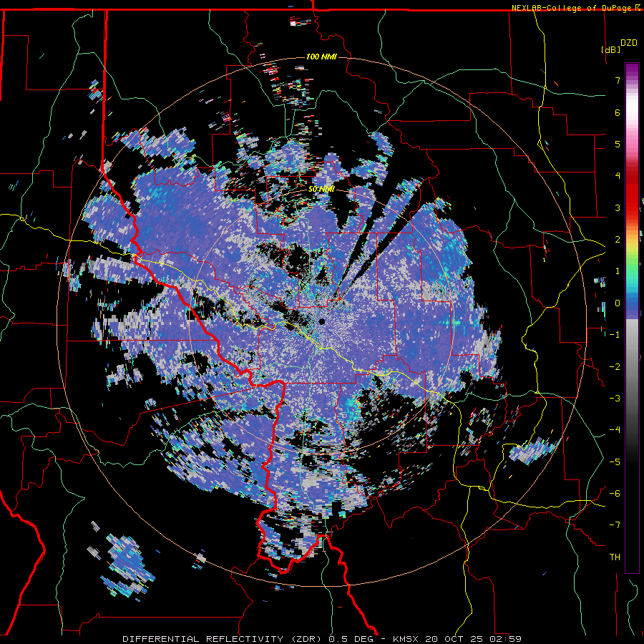Click the color scale value 0
Image resolution: width=644 pixels, height=644 pixels.
(x=618, y=303)
